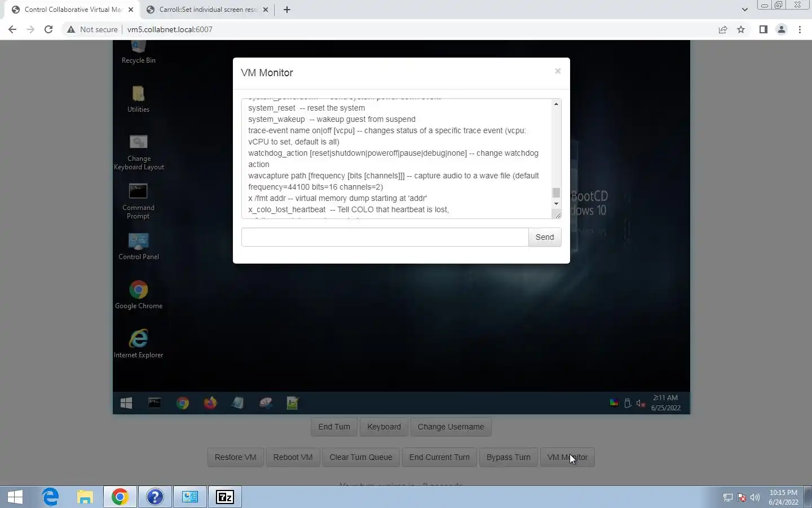Reload the current page
The width and height of the screenshot is (812, 508).
pos(48,29)
